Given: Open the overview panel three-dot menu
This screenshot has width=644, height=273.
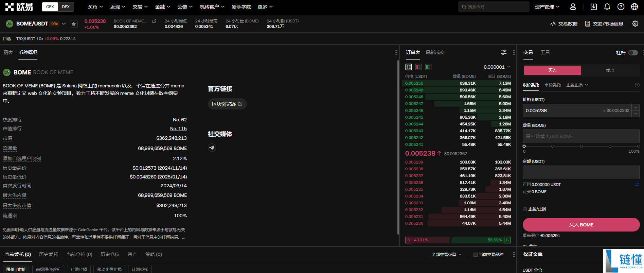Looking at the screenshot, I should point(396,53).
